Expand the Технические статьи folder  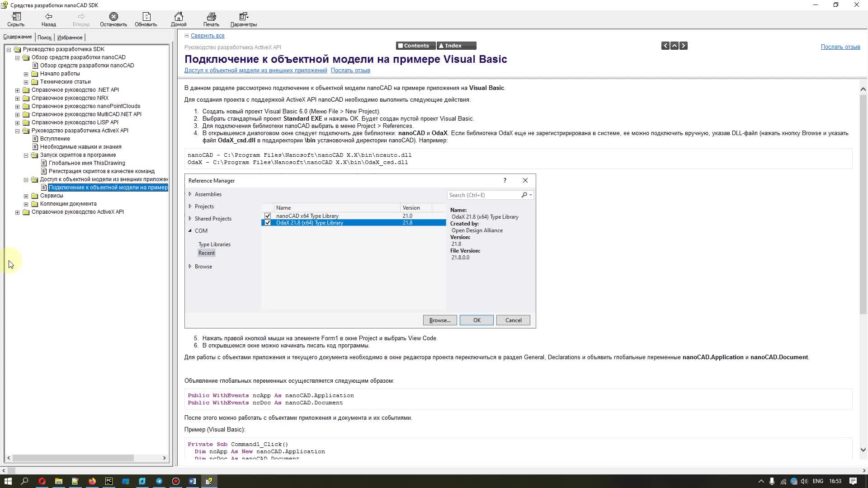[x=26, y=82]
